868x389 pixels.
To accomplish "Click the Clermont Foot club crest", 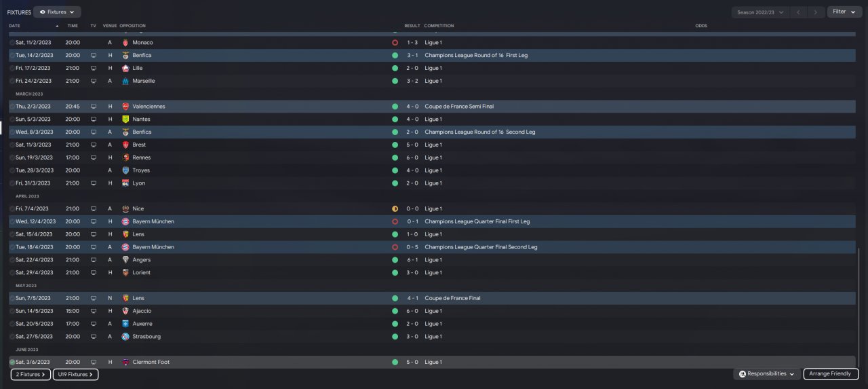I will pyautogui.click(x=125, y=362).
